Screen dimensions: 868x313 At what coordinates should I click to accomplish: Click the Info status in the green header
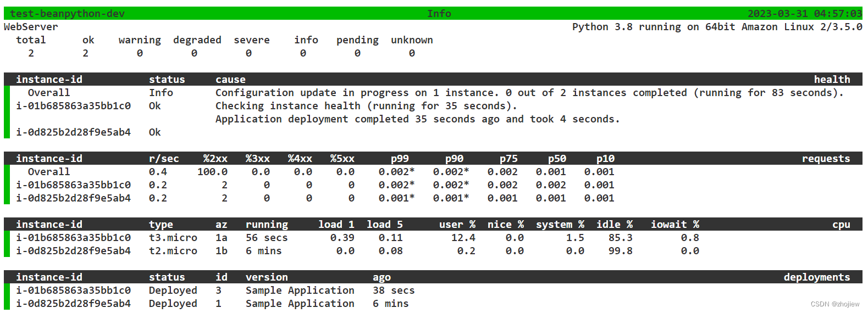[x=439, y=14]
